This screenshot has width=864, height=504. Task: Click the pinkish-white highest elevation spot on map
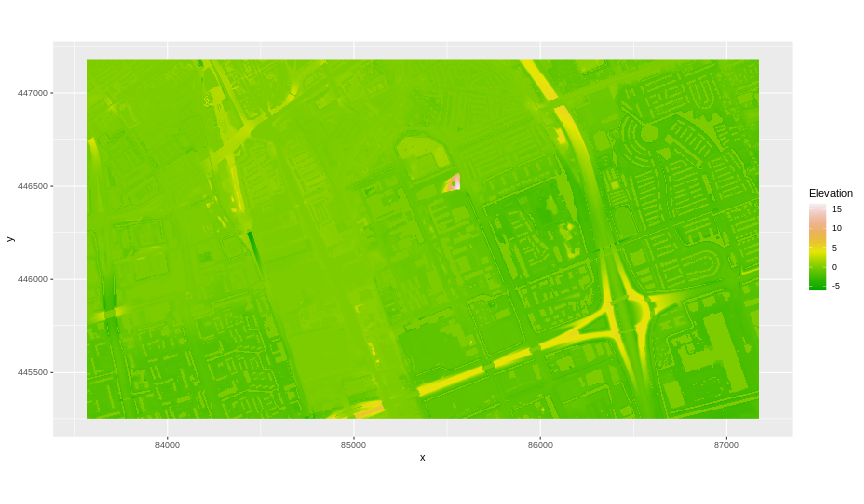point(455,180)
